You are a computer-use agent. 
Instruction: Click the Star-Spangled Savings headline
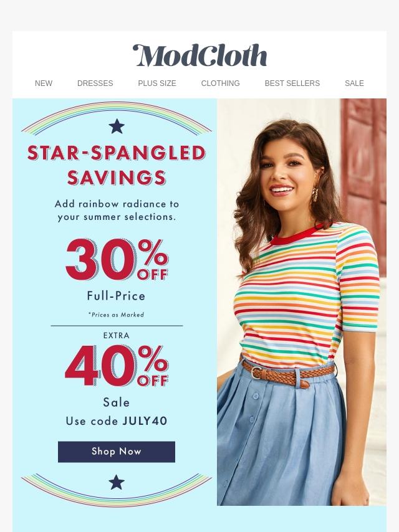click(x=117, y=165)
